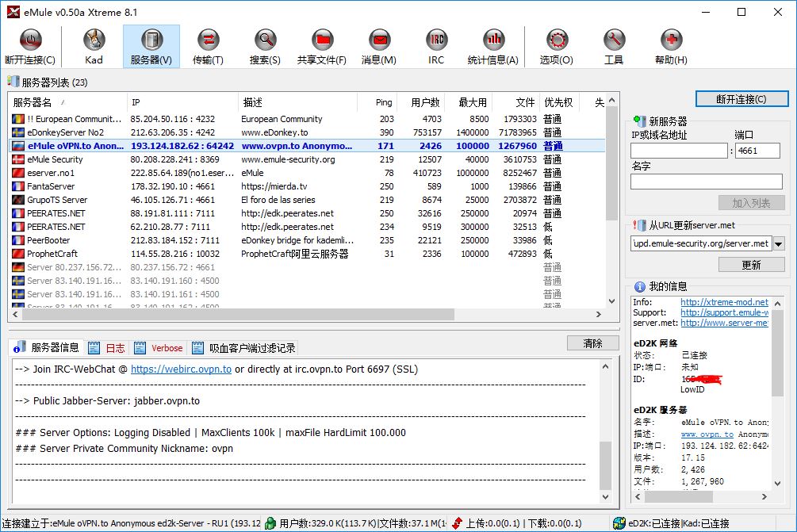Click the server info log scroll up arrow

[605, 366]
